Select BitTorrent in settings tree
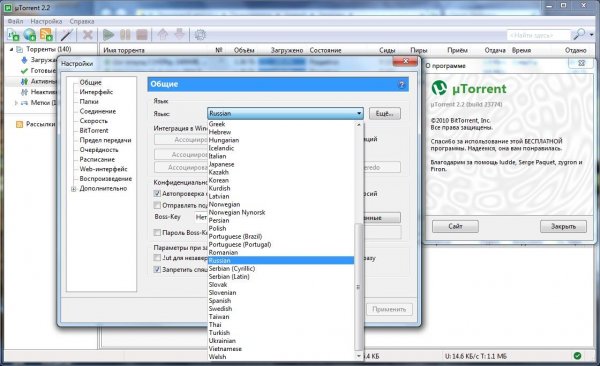The image size is (600, 366). [94, 131]
